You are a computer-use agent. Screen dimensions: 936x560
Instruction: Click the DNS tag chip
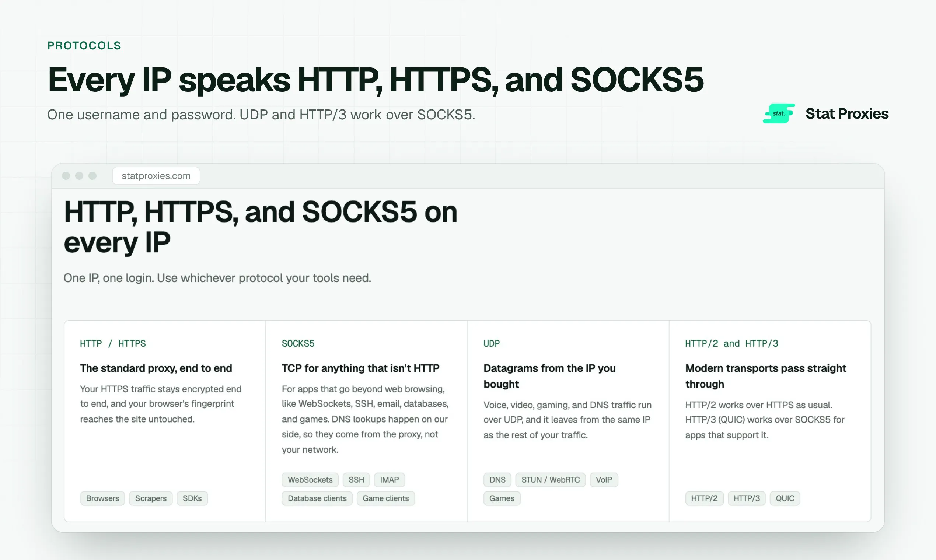pyautogui.click(x=497, y=480)
